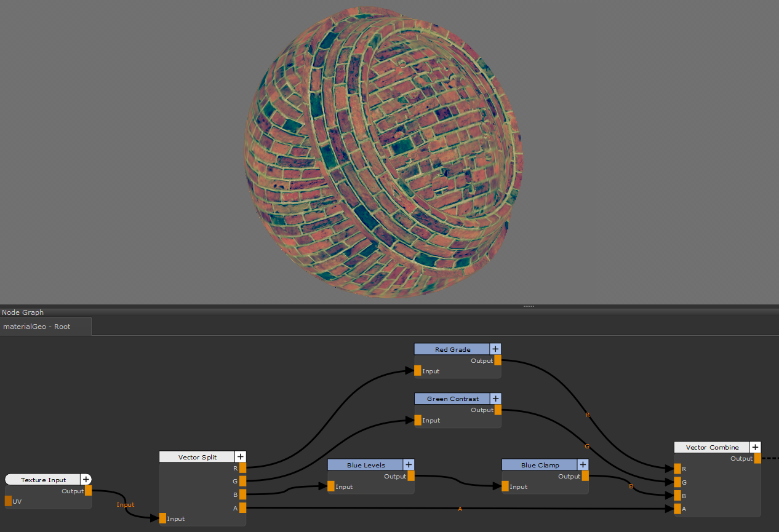Click the panel divider grip handle

click(x=529, y=306)
